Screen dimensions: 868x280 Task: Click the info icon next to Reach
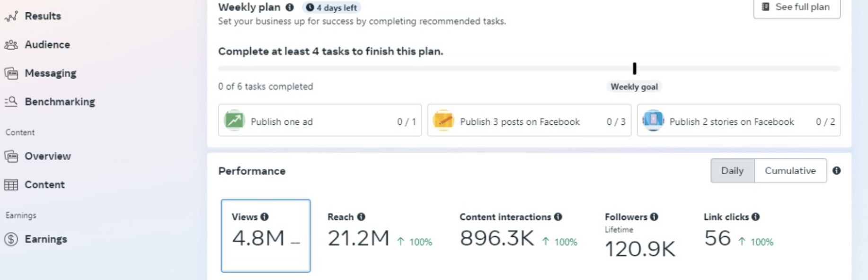pyautogui.click(x=361, y=217)
